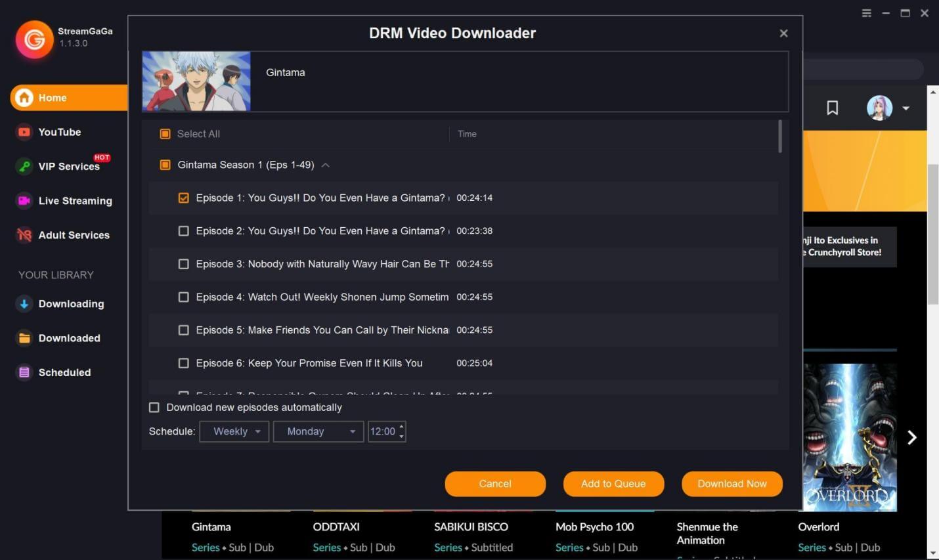The image size is (939, 560).
Task: Click next arrow on the anime carousel
Action: [911, 438]
